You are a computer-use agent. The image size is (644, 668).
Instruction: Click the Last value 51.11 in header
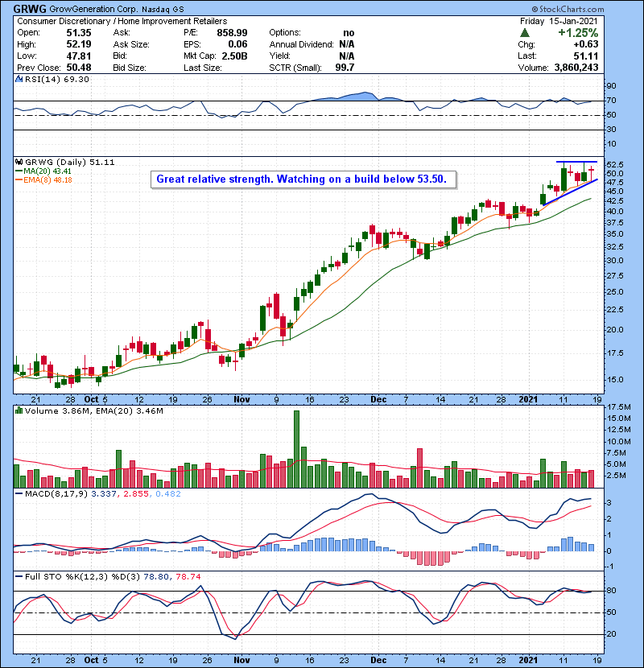tap(585, 56)
